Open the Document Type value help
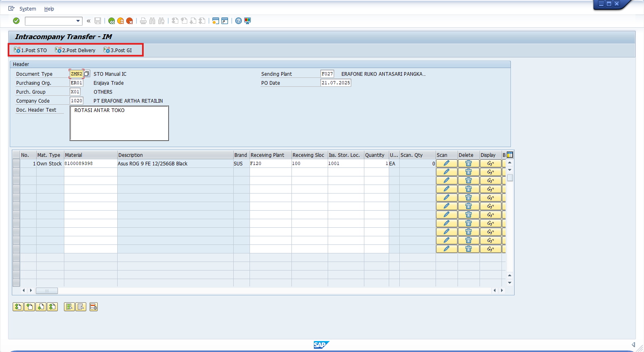Viewport: 644px width, 352px height. (x=87, y=74)
